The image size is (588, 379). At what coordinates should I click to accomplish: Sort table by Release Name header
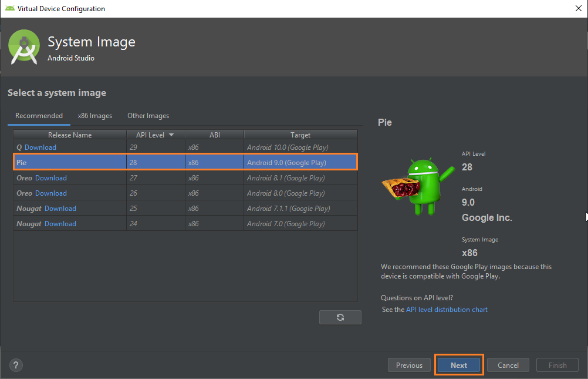[x=70, y=135]
